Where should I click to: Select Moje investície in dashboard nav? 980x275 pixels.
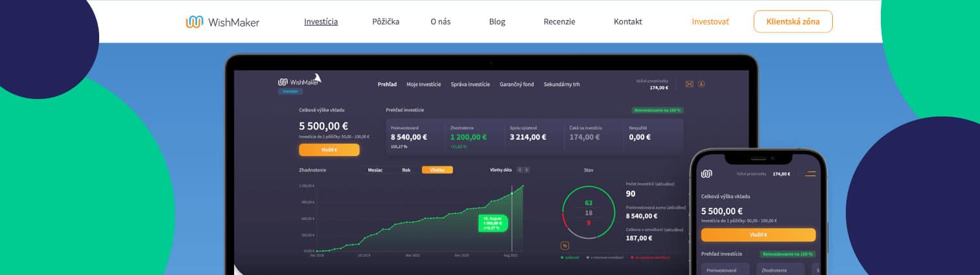coord(424,84)
